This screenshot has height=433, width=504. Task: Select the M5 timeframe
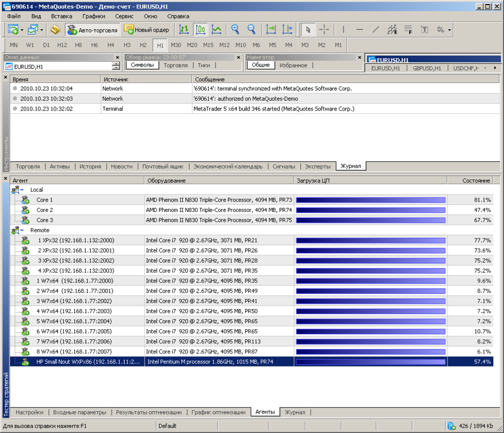click(273, 45)
